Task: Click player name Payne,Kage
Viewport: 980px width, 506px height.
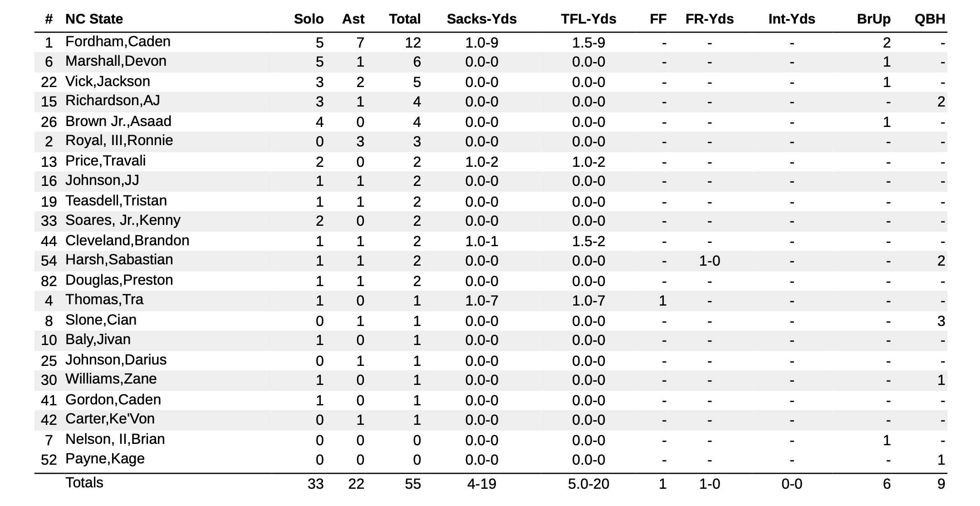Action: coord(105,459)
